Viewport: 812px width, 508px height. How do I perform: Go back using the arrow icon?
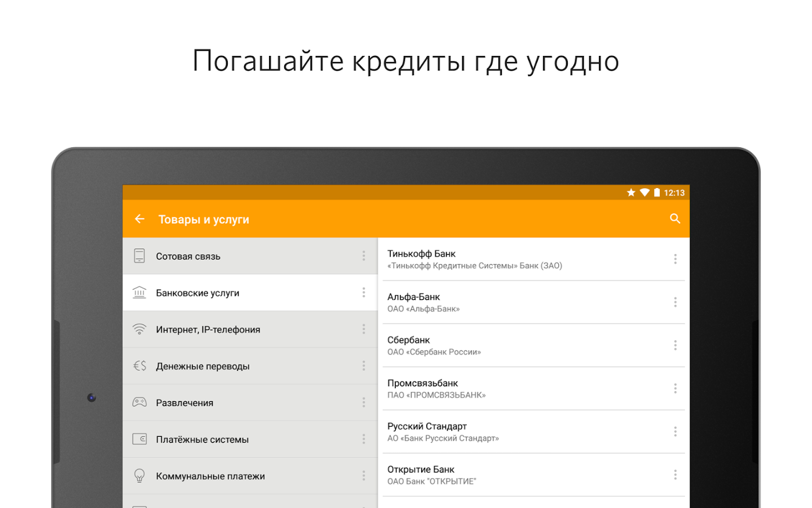click(x=140, y=219)
